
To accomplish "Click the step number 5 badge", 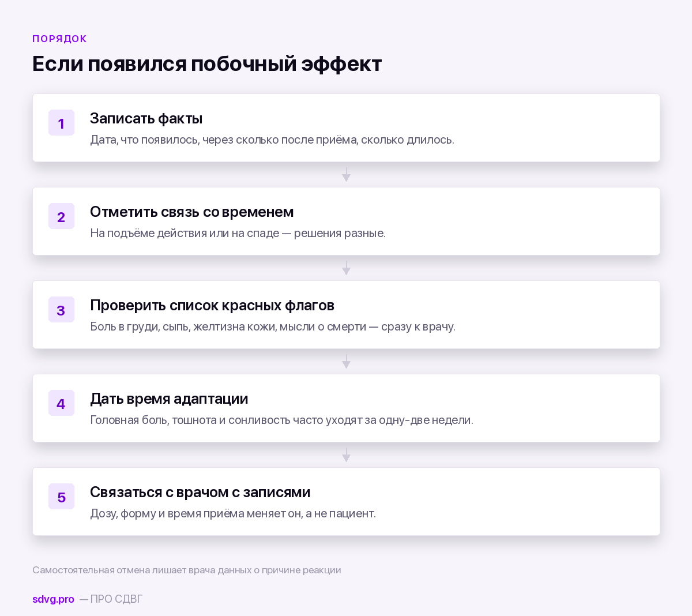I will 61,497.
